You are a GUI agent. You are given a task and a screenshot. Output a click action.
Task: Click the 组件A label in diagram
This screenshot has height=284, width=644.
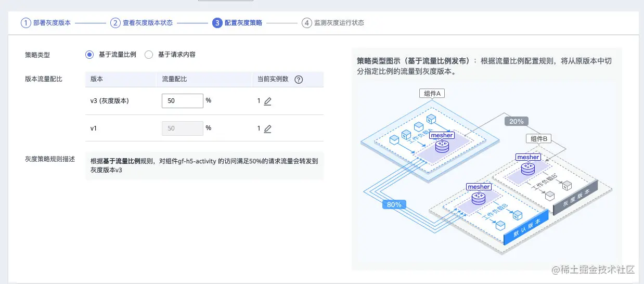(432, 94)
